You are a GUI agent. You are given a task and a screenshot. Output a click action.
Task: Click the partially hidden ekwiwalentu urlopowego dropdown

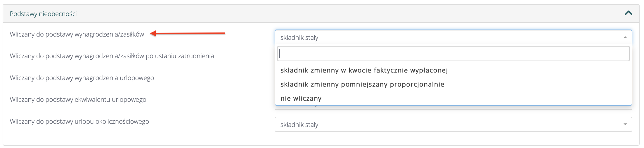pos(453,108)
